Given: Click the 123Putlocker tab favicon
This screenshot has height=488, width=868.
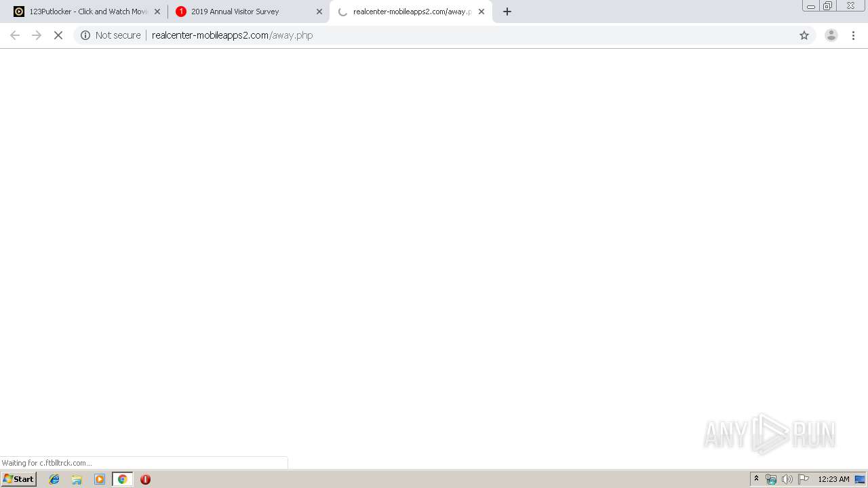Looking at the screenshot, I should (19, 12).
